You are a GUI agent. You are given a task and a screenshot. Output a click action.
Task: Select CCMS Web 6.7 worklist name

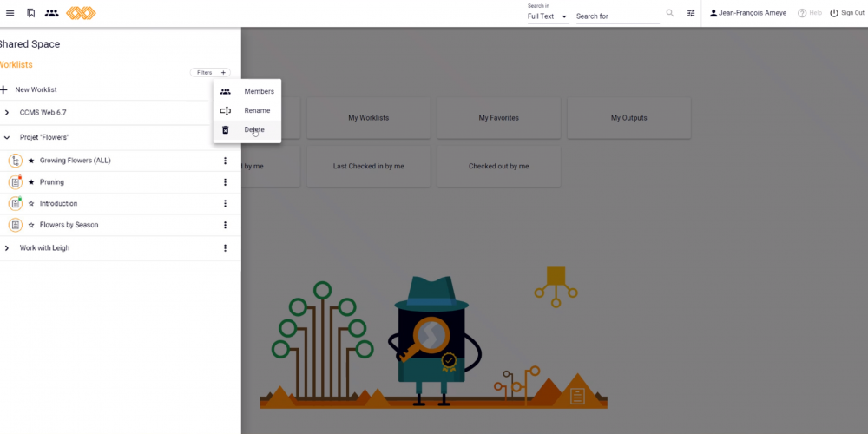coord(43,112)
